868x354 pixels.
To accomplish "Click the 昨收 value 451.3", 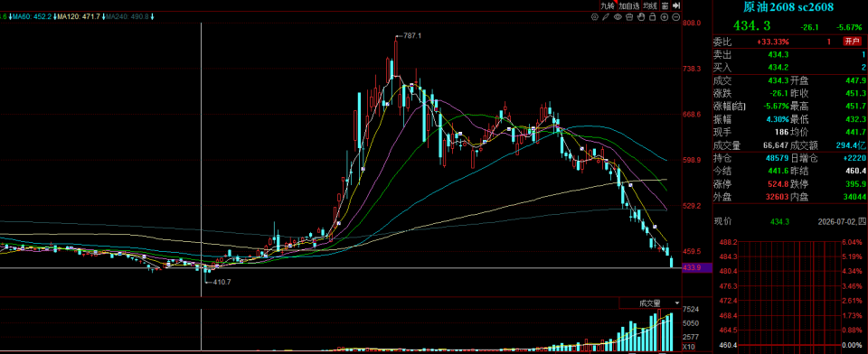I will click(x=855, y=94).
